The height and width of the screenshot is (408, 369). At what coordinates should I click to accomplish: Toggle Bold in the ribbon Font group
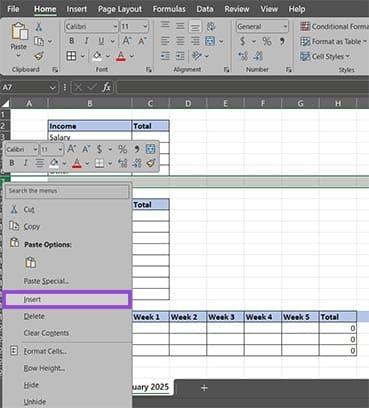[x=71, y=41]
